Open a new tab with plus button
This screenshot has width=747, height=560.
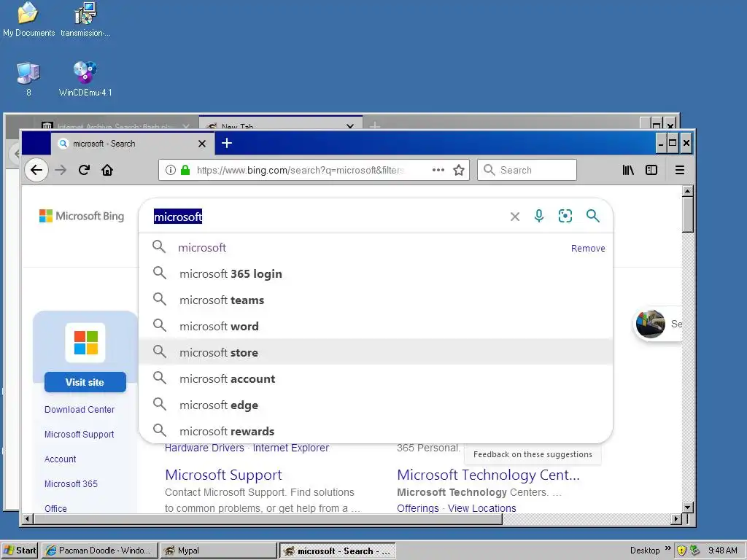[x=227, y=143]
